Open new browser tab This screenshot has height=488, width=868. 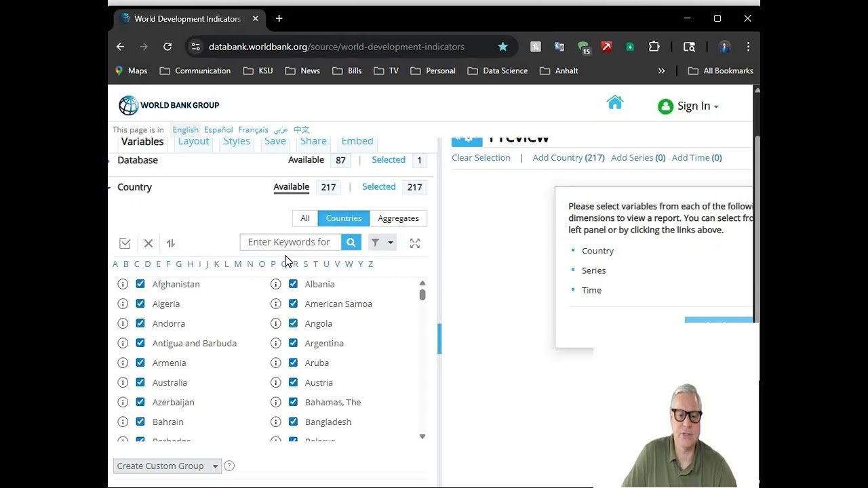[x=279, y=19]
